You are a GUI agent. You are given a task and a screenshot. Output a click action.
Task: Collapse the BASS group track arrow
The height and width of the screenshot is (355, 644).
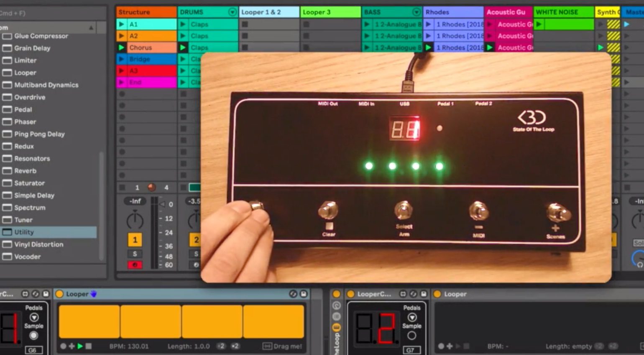point(416,12)
